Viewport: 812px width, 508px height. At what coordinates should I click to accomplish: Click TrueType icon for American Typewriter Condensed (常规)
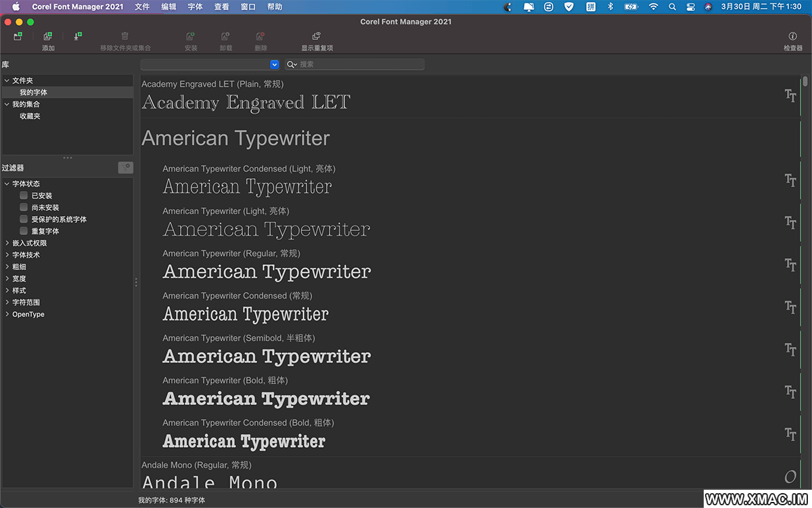(x=790, y=307)
